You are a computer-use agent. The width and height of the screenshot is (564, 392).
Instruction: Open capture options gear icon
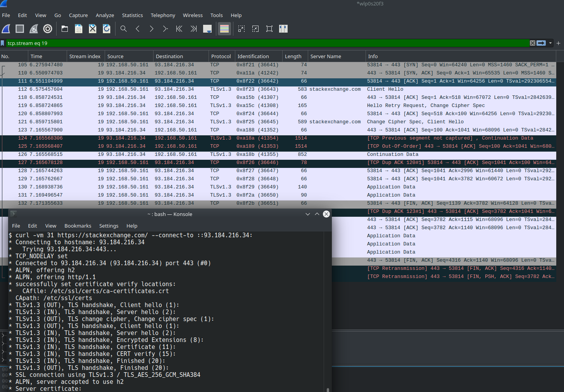48,29
